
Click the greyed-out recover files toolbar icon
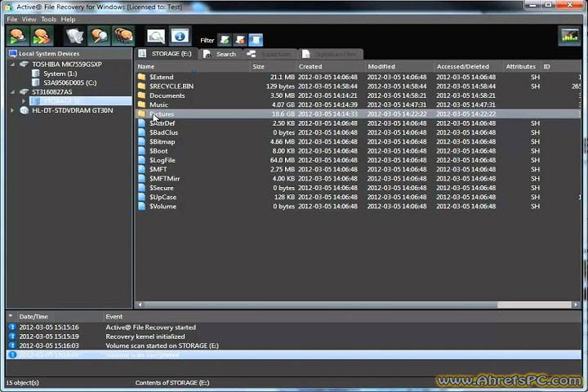tap(74, 37)
